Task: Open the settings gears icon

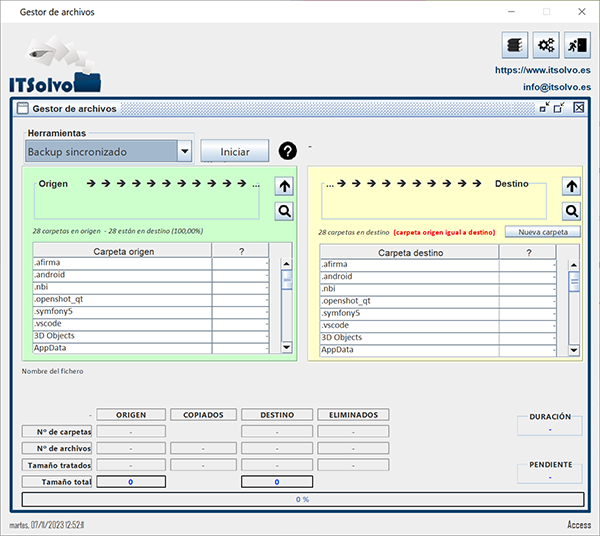Action: [x=546, y=45]
